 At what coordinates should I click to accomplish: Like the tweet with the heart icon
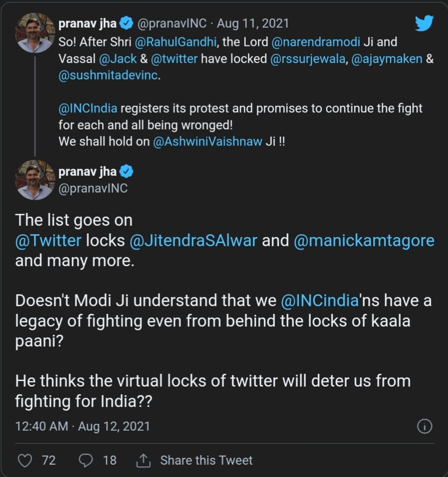click(x=25, y=460)
